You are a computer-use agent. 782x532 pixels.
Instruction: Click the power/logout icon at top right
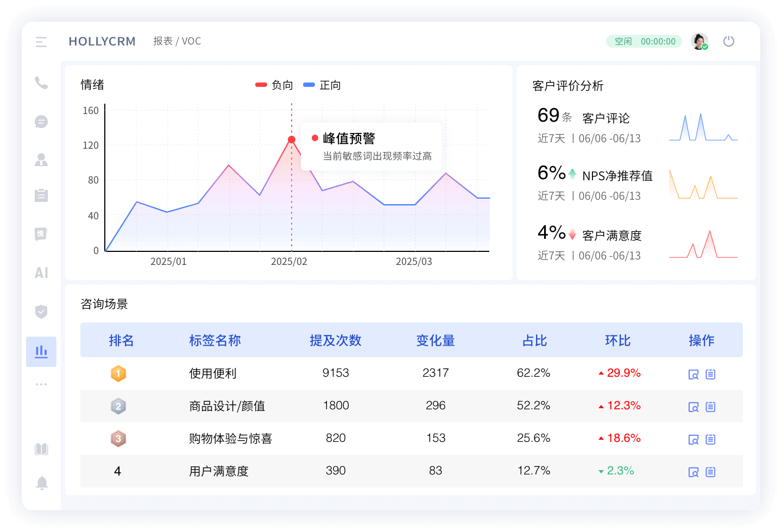[729, 41]
